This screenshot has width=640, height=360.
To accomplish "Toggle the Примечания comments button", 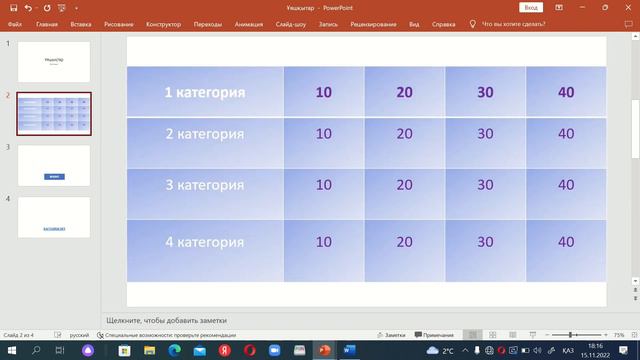I will pyautogui.click(x=434, y=335).
